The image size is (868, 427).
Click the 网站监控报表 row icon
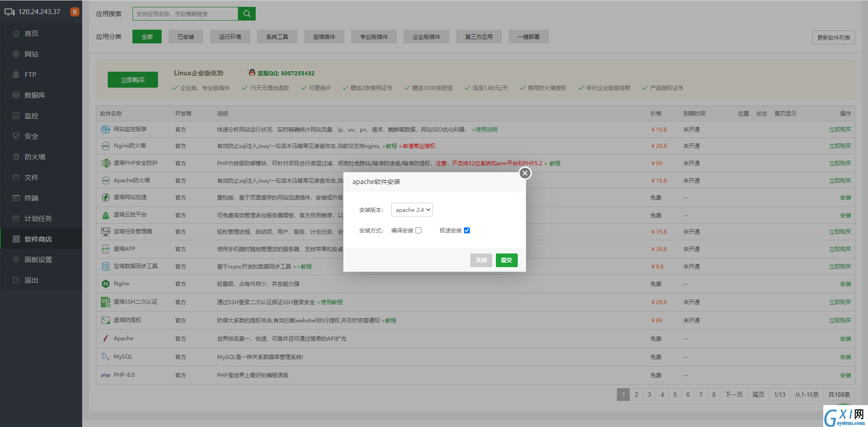105,129
